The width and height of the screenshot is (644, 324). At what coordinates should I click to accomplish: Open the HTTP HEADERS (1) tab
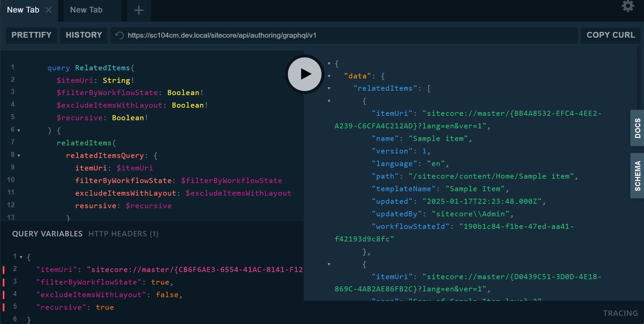pos(123,234)
